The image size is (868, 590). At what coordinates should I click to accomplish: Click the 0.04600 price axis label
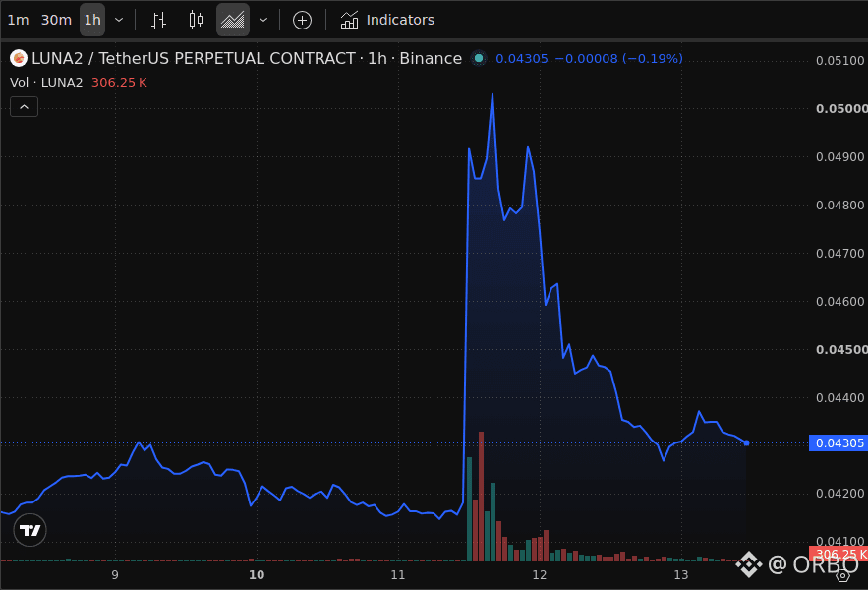click(840, 301)
